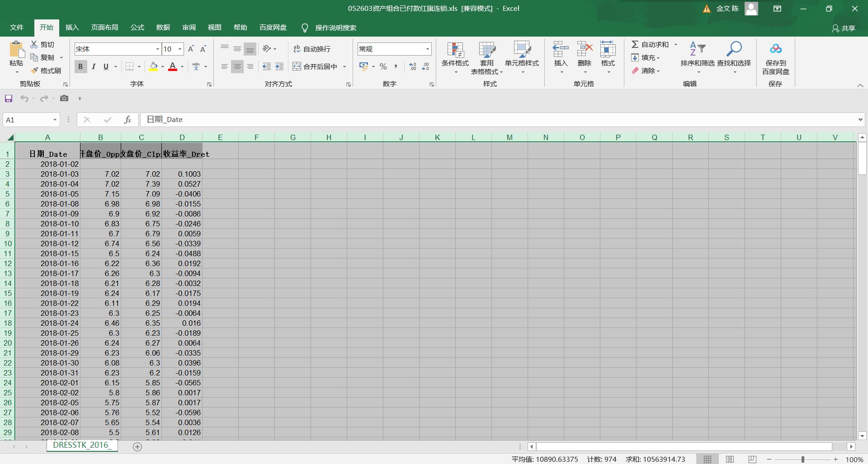Viewport: 868px width, 464px height.
Task: Toggle left text alignment
Action: click(225, 67)
